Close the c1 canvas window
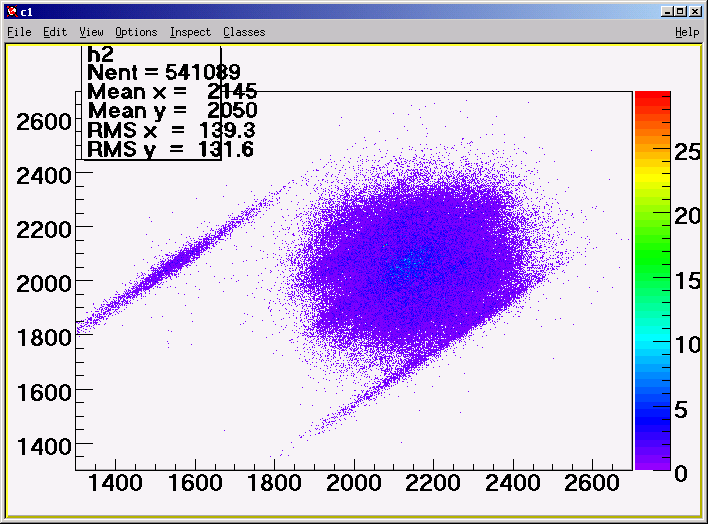 point(695,12)
